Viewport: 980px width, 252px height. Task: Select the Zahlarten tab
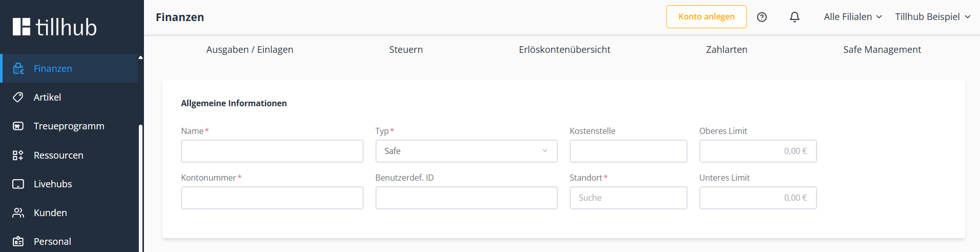click(726, 50)
